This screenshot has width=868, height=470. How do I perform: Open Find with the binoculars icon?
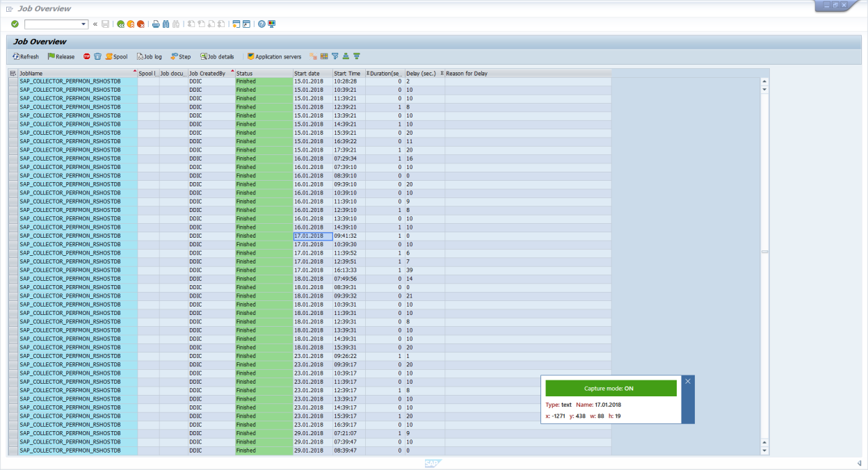tap(166, 24)
